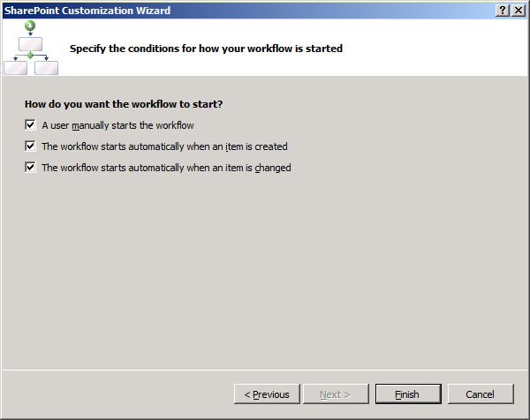
Task: Click the top rectangle of the workflow diagram
Action: coord(30,43)
